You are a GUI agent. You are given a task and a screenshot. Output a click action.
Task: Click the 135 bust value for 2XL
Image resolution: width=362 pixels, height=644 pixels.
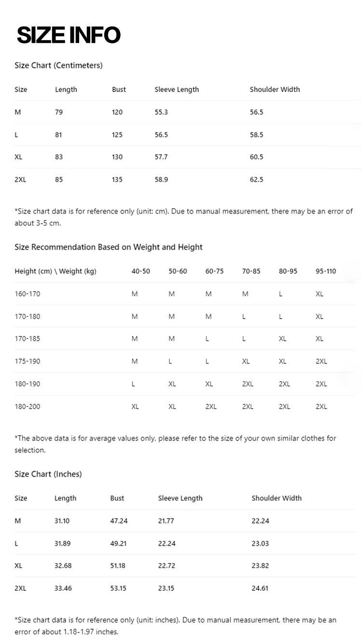pyautogui.click(x=117, y=180)
